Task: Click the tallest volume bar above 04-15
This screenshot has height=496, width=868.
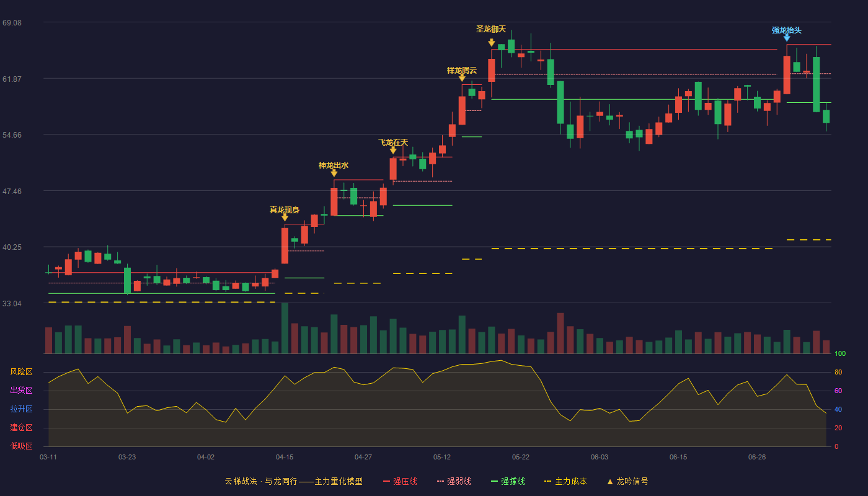Action: click(x=285, y=328)
